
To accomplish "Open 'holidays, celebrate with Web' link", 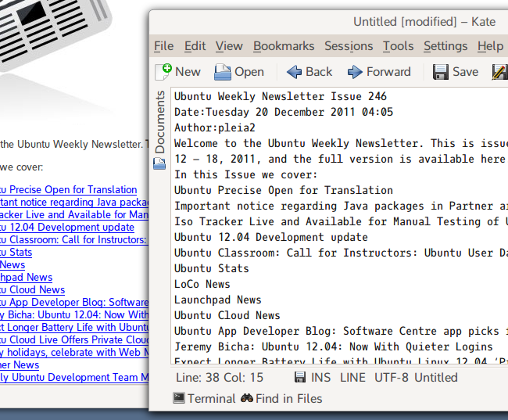I will (74, 352).
